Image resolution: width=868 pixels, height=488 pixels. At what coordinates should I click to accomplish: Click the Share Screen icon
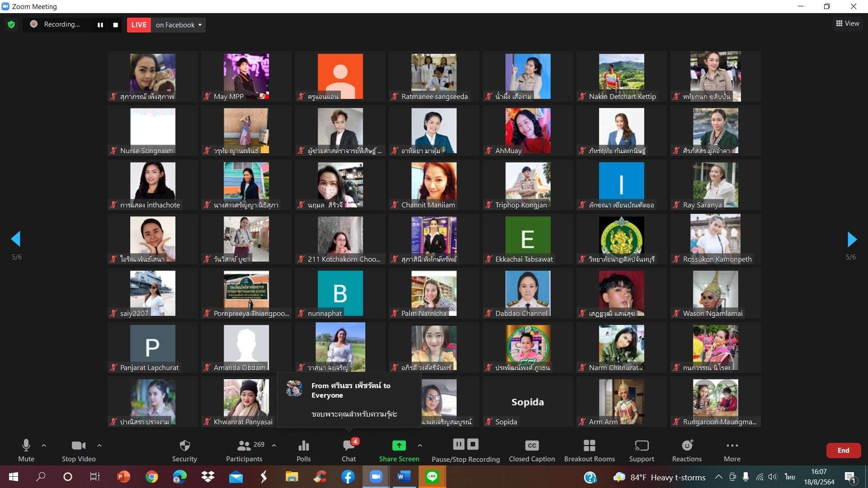click(399, 446)
